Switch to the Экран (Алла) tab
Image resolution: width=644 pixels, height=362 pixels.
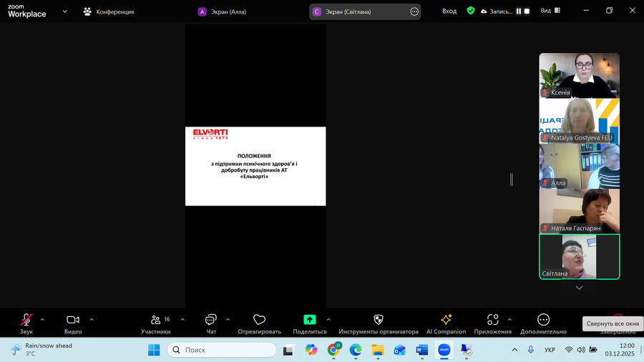tap(223, 11)
